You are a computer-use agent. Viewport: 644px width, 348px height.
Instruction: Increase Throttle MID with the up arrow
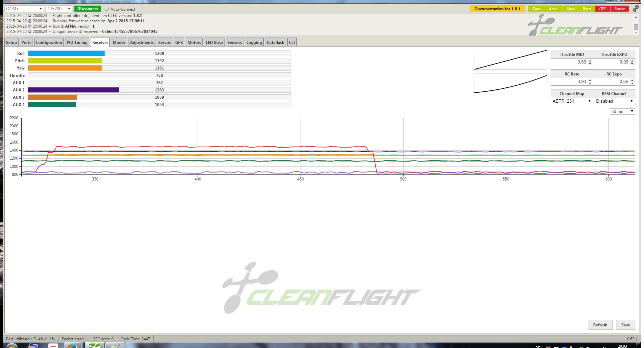point(590,61)
